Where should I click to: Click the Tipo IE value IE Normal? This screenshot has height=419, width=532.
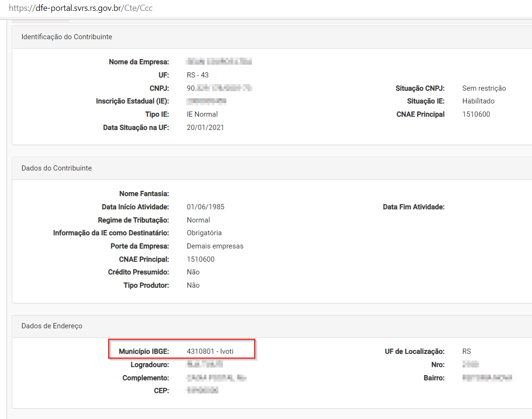tap(202, 114)
